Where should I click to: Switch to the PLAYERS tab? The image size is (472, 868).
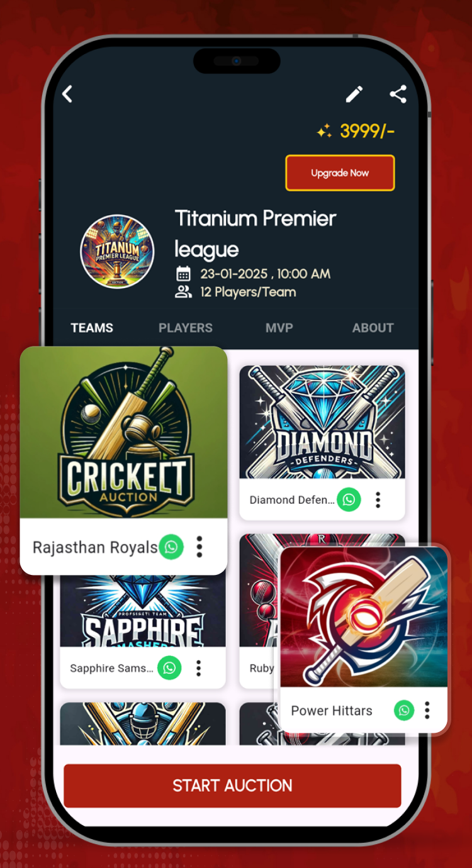coord(186,328)
